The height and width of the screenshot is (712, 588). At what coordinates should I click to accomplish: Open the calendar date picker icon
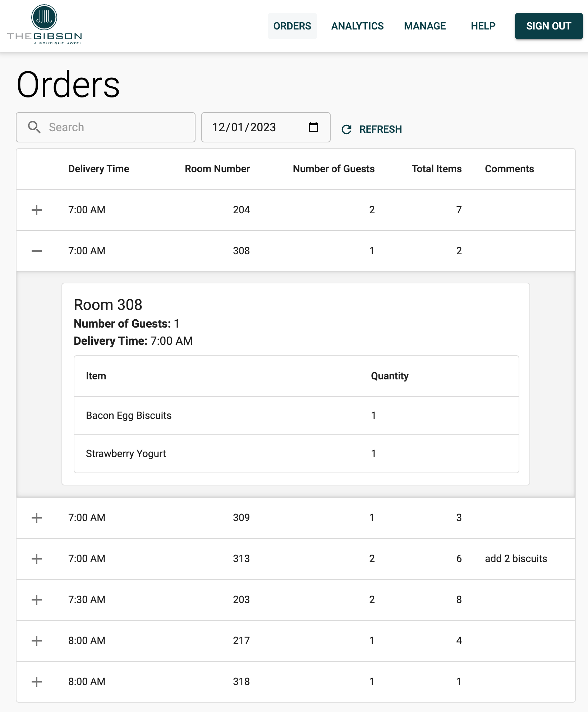point(313,127)
